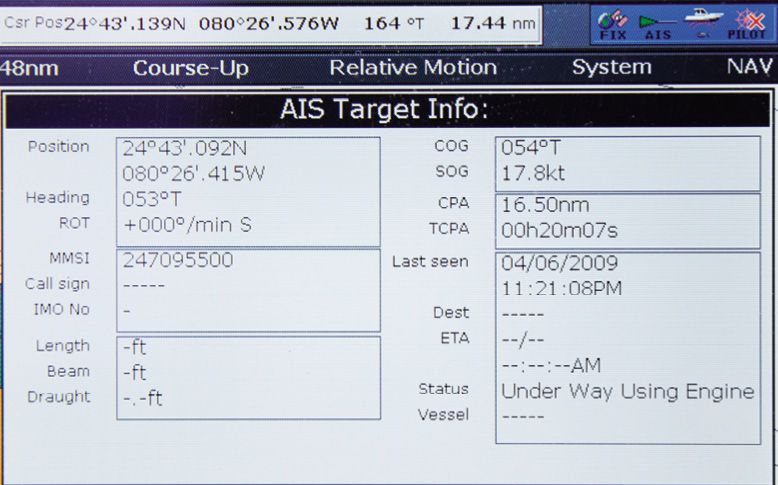The width and height of the screenshot is (778, 485).
Task: Select the Course-Up orientation mode
Action: [191, 69]
